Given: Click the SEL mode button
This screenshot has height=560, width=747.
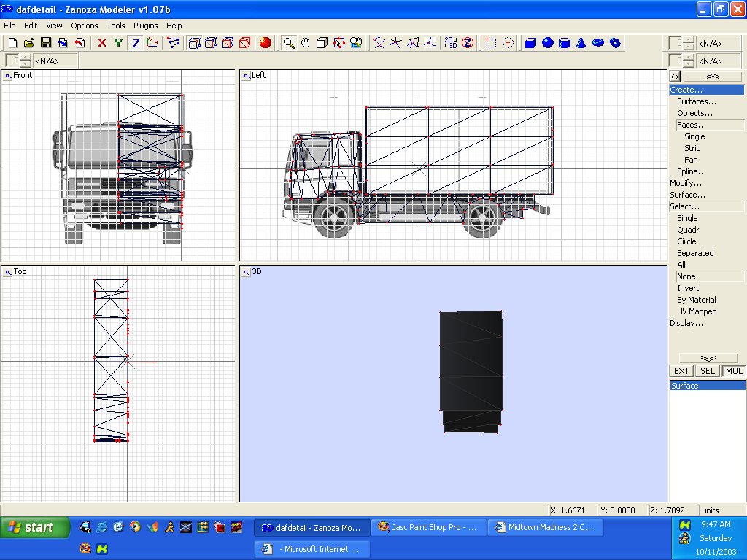Looking at the screenshot, I should coord(708,371).
